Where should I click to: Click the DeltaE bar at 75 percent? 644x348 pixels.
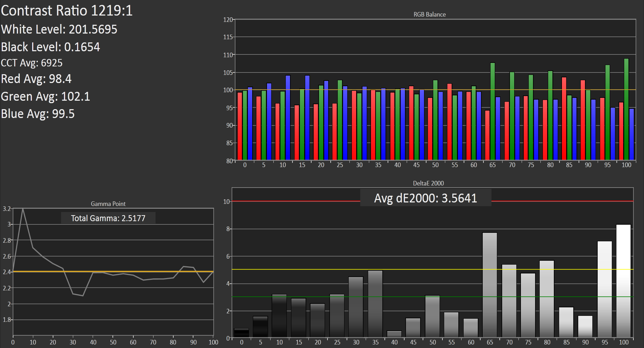tap(528, 305)
